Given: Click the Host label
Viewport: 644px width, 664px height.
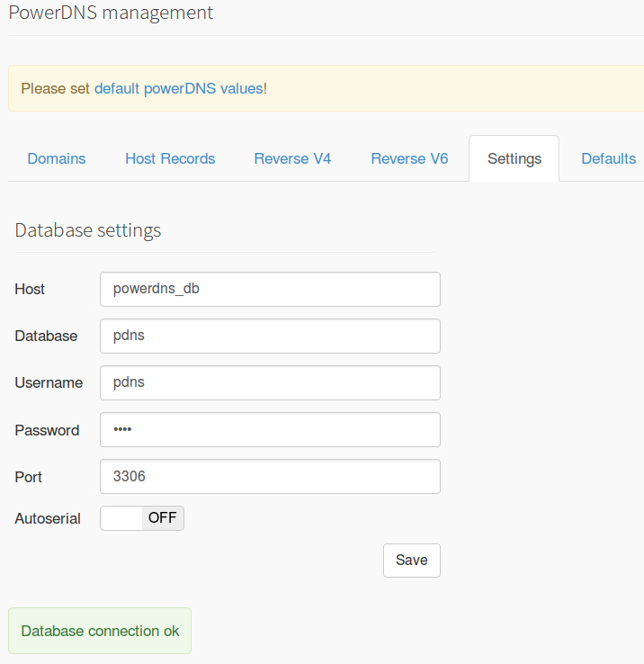Looking at the screenshot, I should [30, 289].
